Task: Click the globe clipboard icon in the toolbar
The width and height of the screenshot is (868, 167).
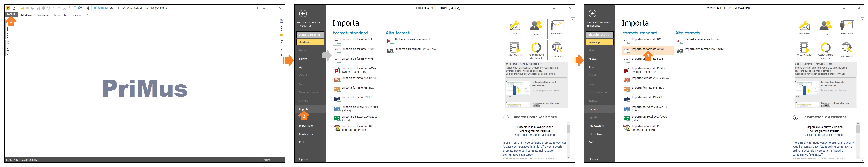Action: click(80, 8)
